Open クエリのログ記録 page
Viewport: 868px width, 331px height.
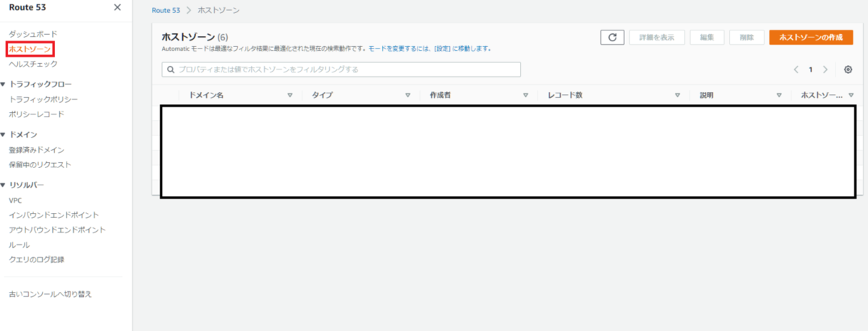[x=36, y=259]
